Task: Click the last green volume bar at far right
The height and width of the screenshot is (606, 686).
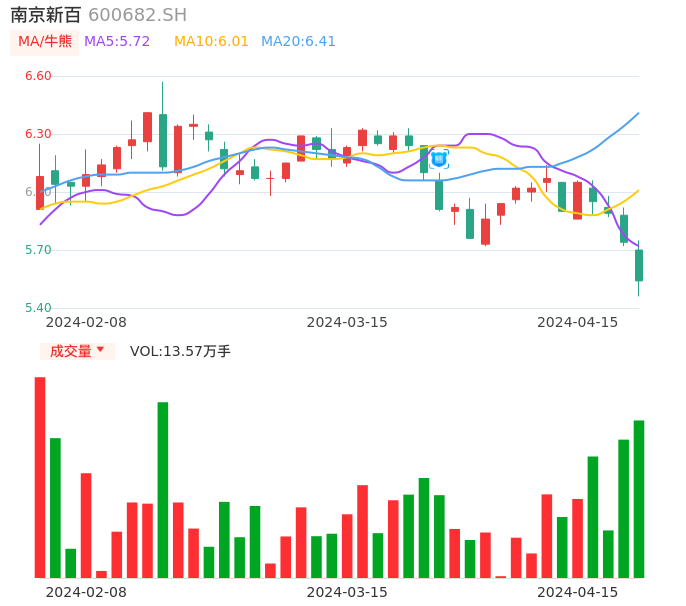Action: click(638, 498)
